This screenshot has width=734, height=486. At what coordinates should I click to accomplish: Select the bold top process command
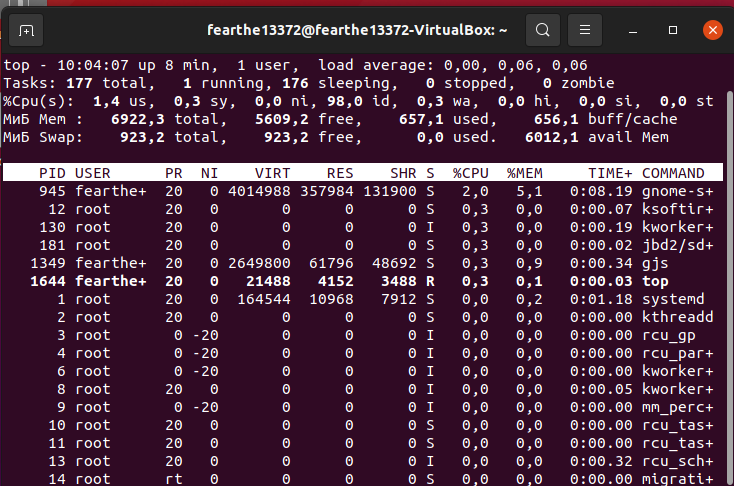point(655,281)
